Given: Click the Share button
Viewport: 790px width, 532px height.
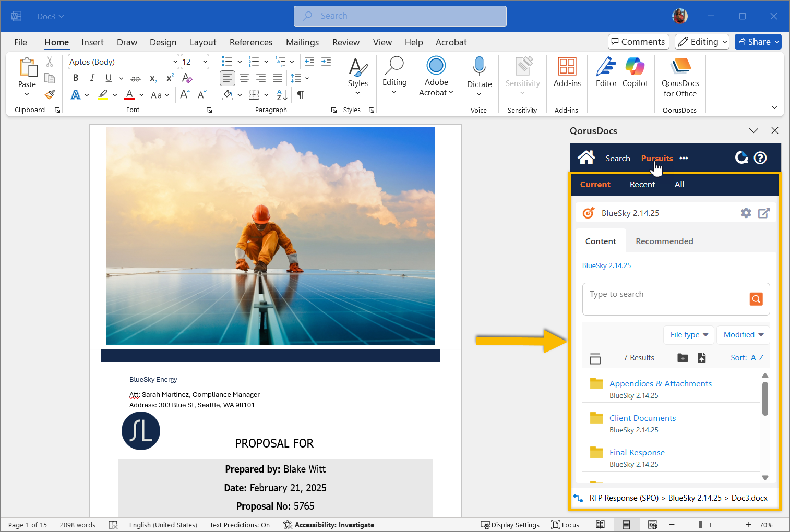Looking at the screenshot, I should point(753,42).
